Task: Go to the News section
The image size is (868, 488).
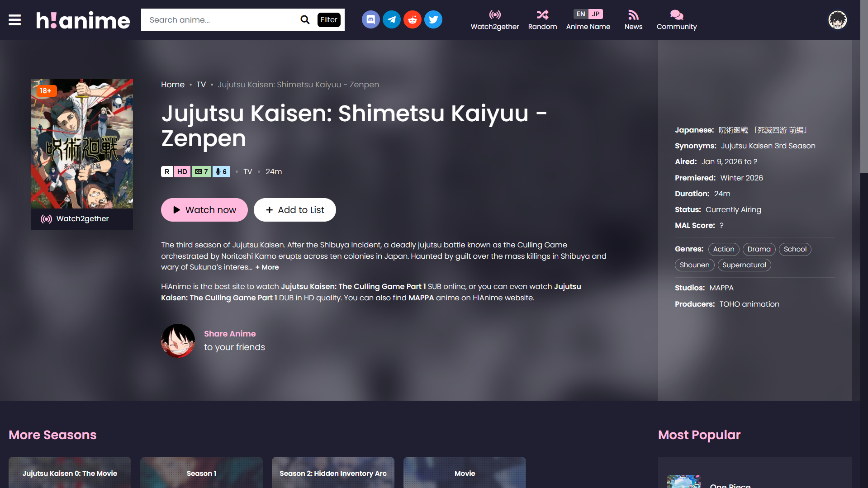Action: pyautogui.click(x=633, y=20)
